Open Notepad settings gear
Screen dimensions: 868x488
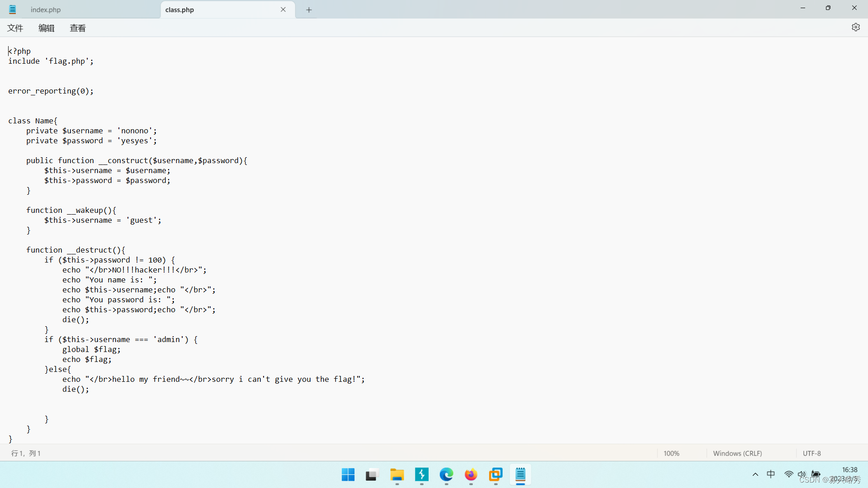pos(855,28)
